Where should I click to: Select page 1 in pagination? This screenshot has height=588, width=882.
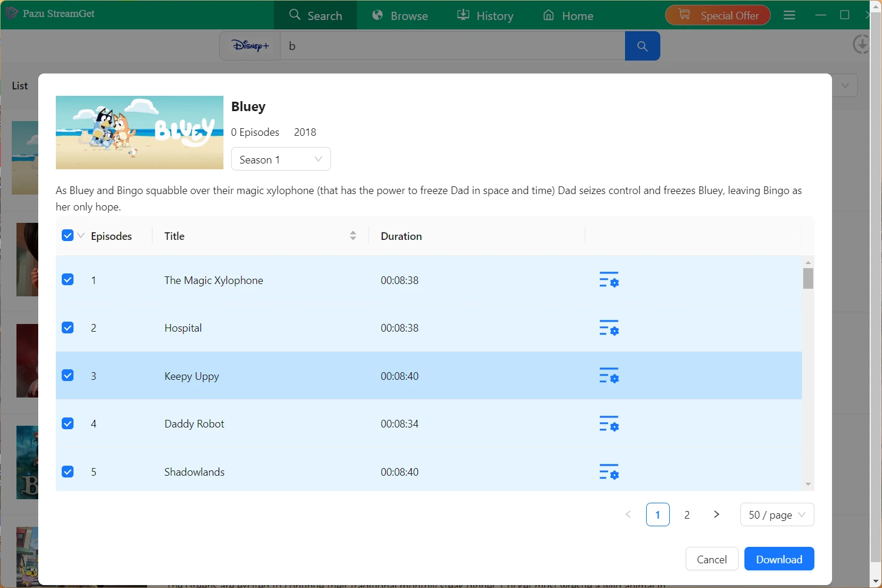click(x=657, y=514)
